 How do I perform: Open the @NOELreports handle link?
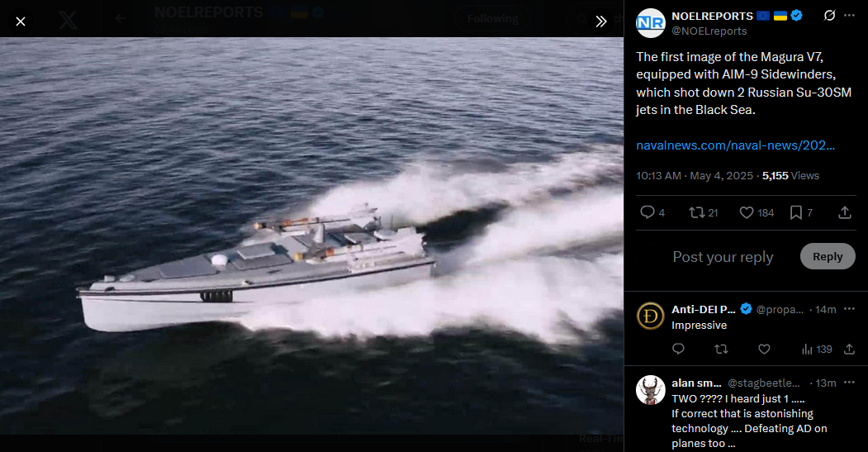pos(709,31)
